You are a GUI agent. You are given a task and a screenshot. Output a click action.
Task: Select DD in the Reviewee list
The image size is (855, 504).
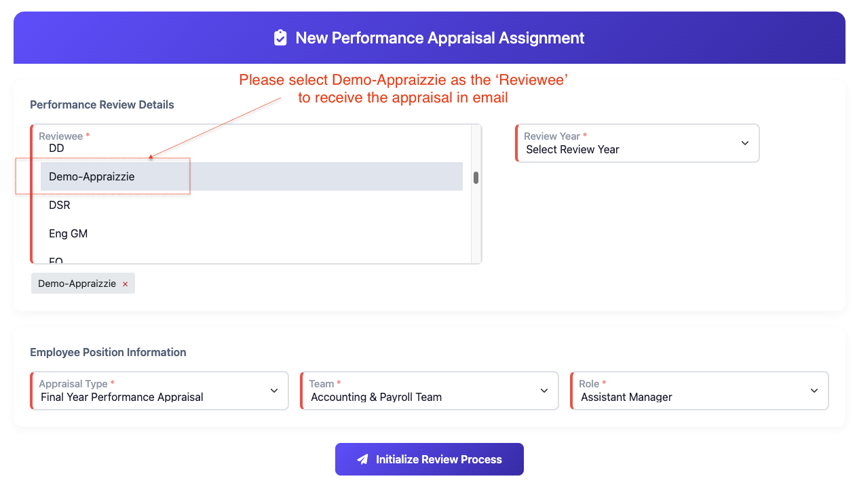pyautogui.click(x=57, y=148)
